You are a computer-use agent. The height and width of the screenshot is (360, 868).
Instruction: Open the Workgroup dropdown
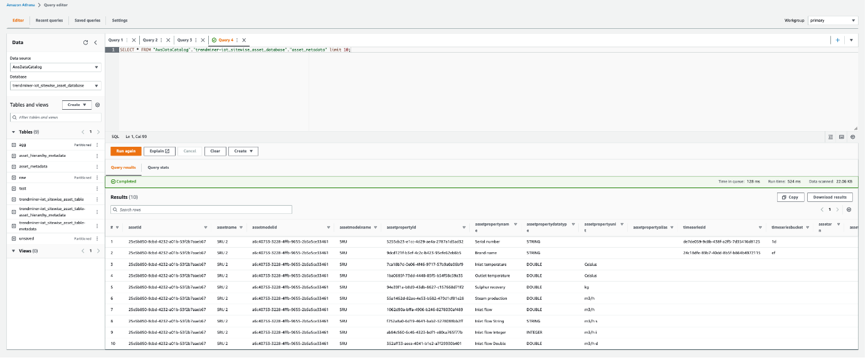click(832, 21)
